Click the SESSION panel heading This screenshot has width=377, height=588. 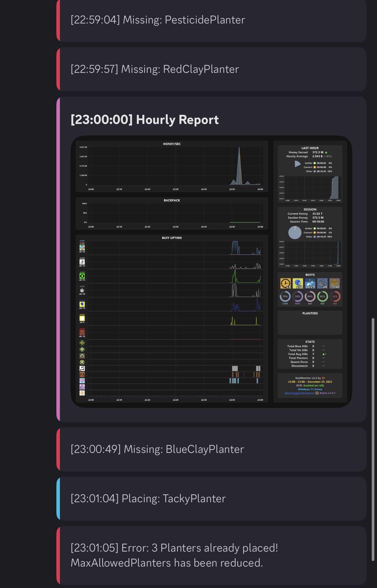click(x=310, y=210)
